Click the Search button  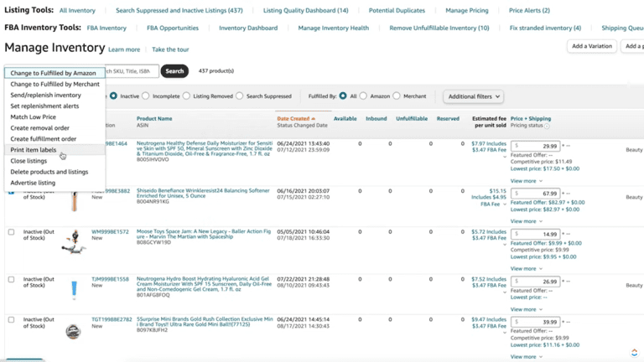click(x=174, y=71)
